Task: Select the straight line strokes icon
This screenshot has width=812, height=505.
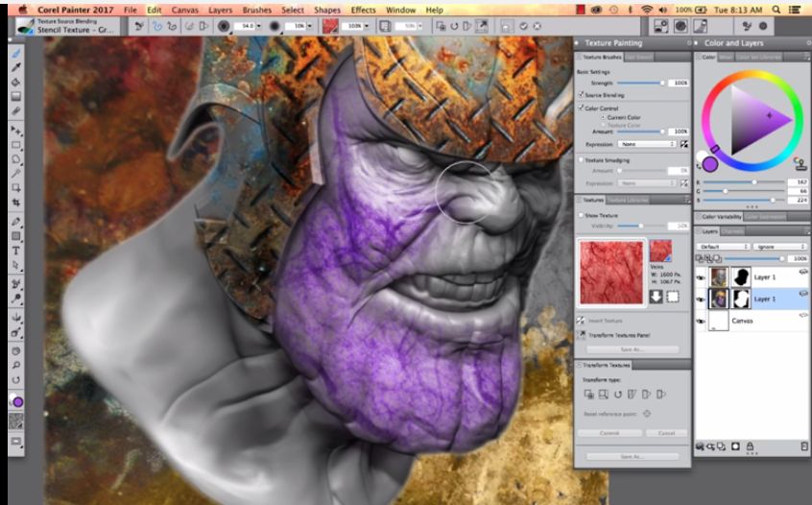Action: [172, 26]
